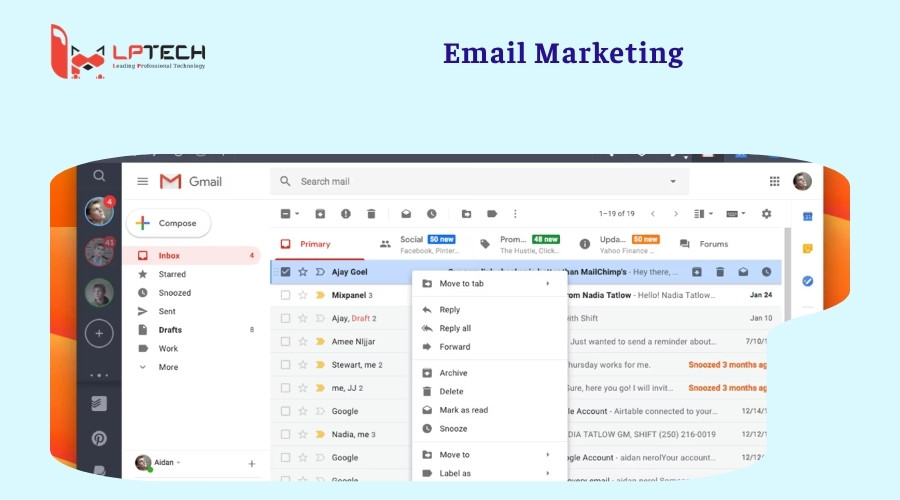This screenshot has width=900, height=500.
Task: Click the plus icon next to Aidan
Action: (251, 463)
